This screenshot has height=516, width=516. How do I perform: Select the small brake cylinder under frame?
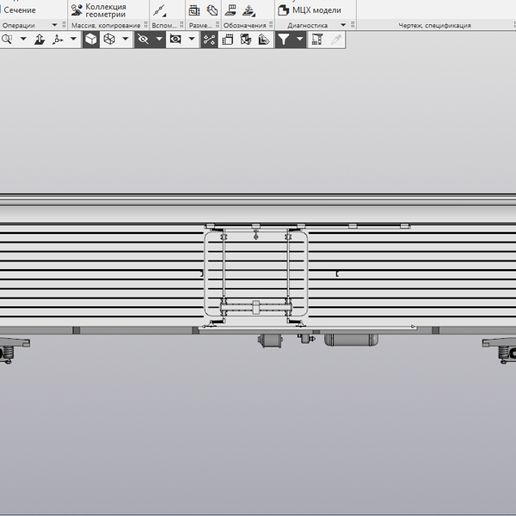pyautogui.click(x=270, y=340)
